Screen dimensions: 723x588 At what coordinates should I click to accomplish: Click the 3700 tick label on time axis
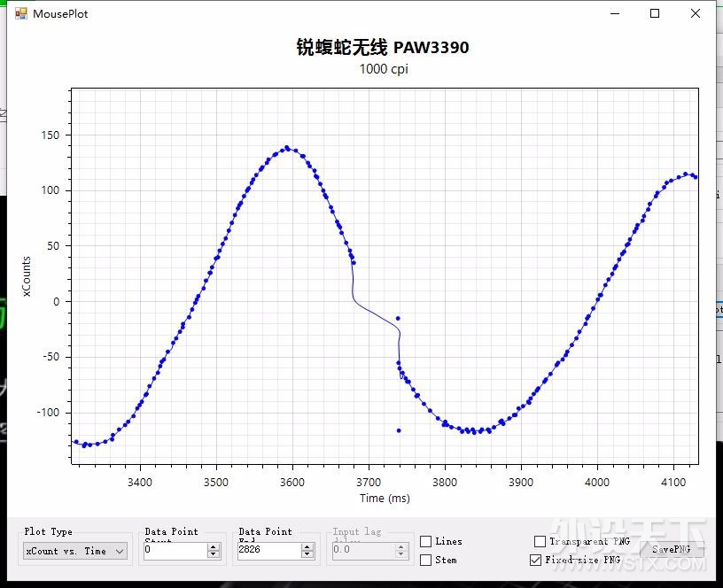tap(369, 483)
